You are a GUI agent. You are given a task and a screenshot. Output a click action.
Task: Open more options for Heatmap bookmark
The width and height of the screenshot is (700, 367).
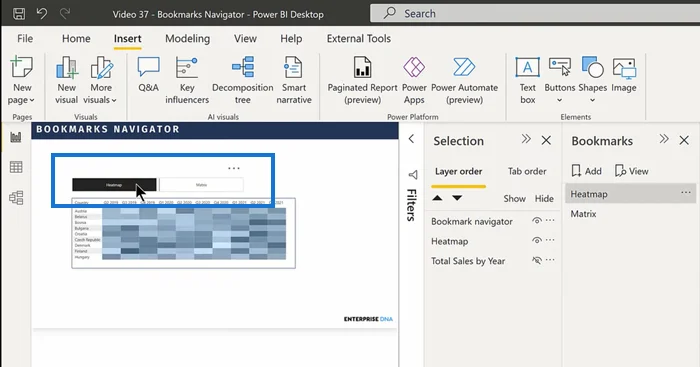686,193
